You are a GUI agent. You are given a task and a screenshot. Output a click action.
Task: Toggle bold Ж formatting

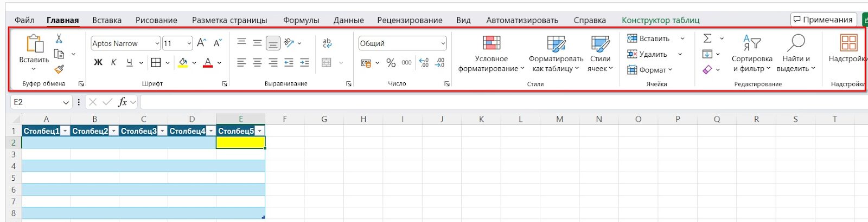[98, 63]
